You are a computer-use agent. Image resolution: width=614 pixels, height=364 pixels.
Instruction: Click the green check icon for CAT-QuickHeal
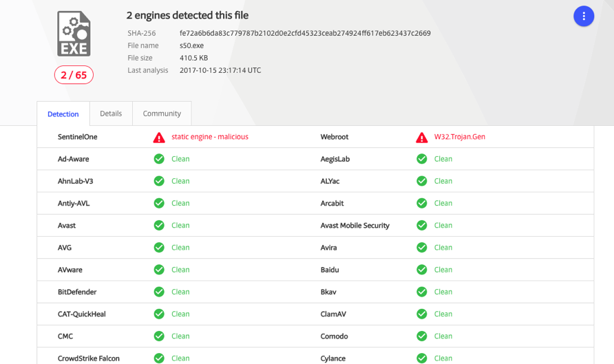click(159, 314)
